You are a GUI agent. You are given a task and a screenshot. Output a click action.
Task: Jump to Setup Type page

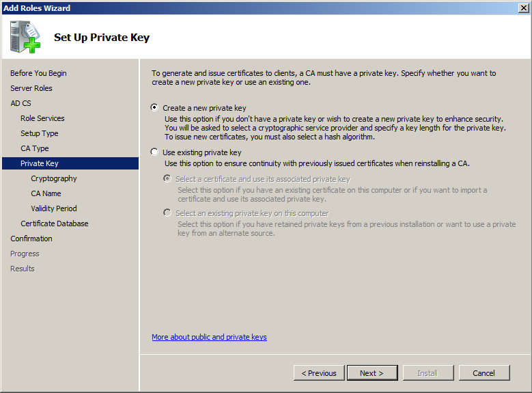coord(40,133)
